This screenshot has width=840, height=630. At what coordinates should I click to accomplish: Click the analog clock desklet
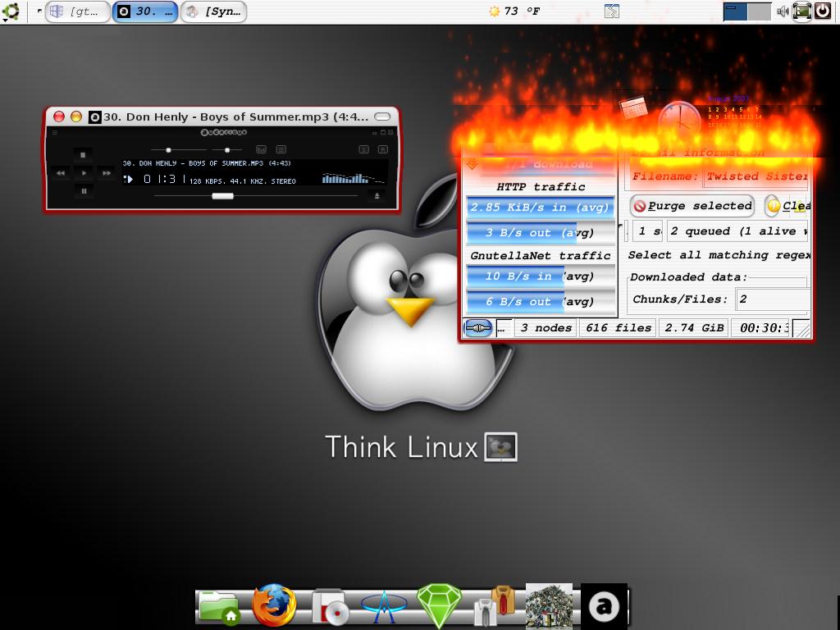tap(679, 121)
